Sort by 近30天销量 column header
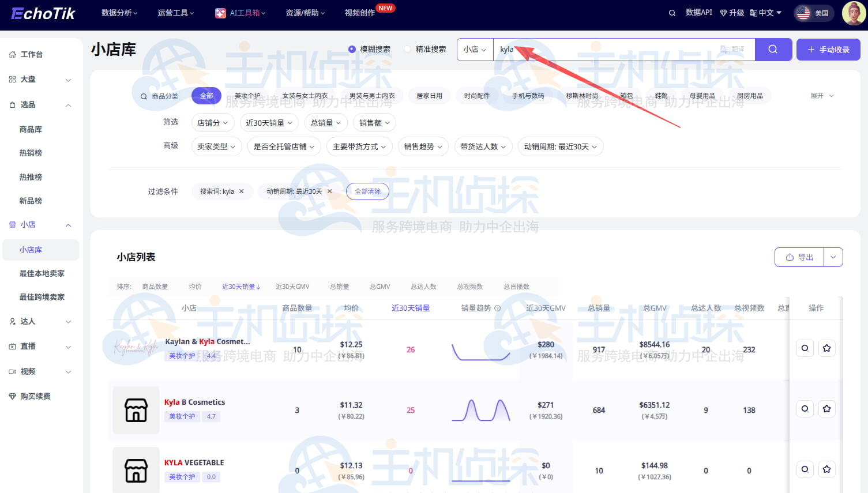 [x=241, y=285]
